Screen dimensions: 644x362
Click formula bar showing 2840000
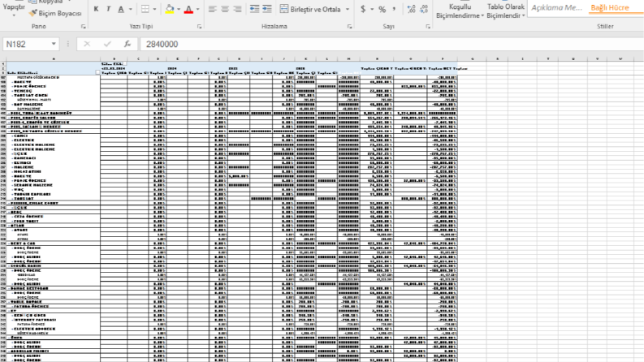coord(390,44)
